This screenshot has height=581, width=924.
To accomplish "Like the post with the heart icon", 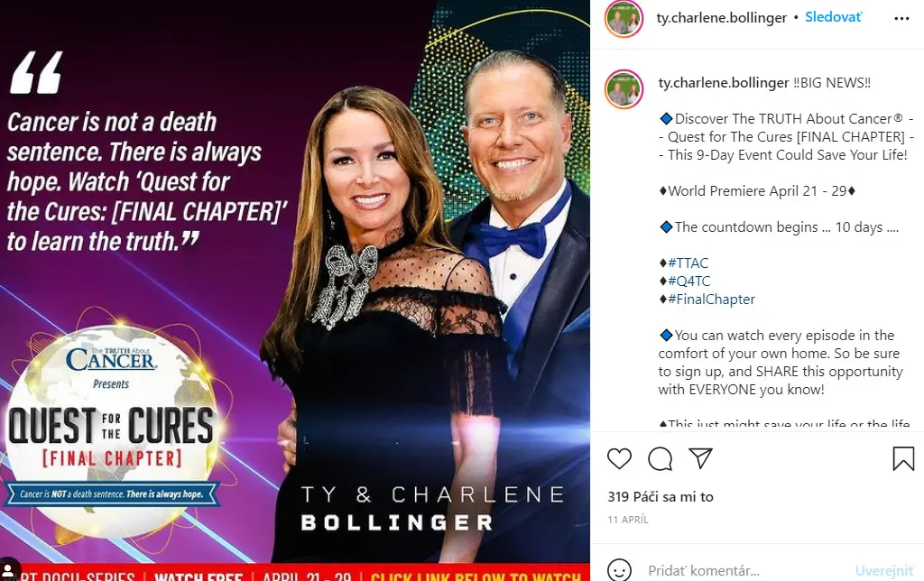I will (x=619, y=458).
